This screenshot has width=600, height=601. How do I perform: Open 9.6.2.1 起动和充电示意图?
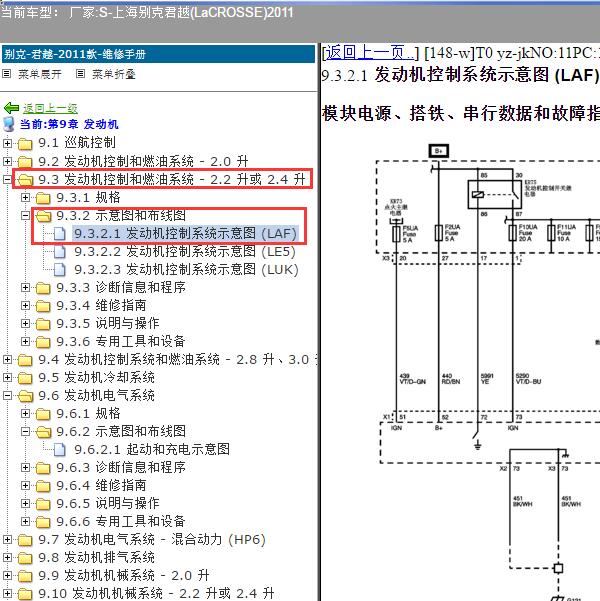click(152, 450)
